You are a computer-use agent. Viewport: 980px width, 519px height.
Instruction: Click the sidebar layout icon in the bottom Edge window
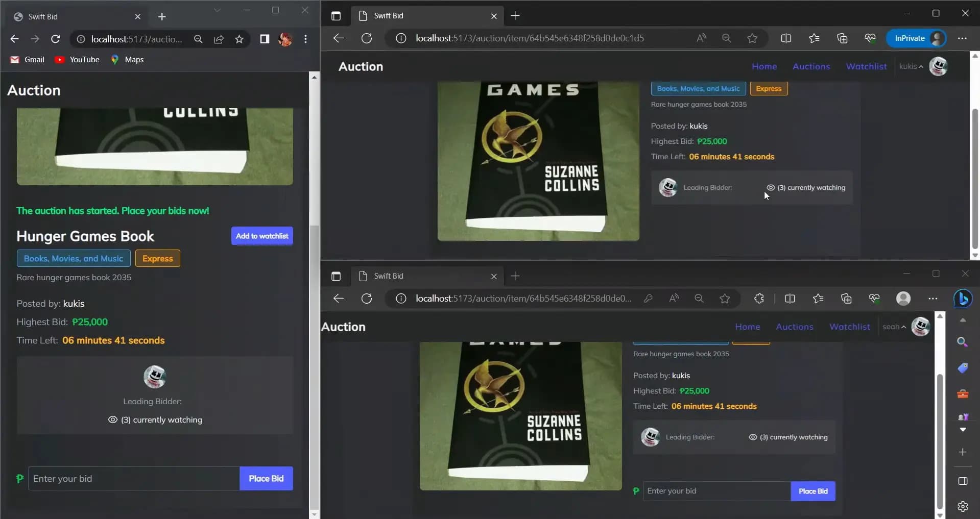963,481
